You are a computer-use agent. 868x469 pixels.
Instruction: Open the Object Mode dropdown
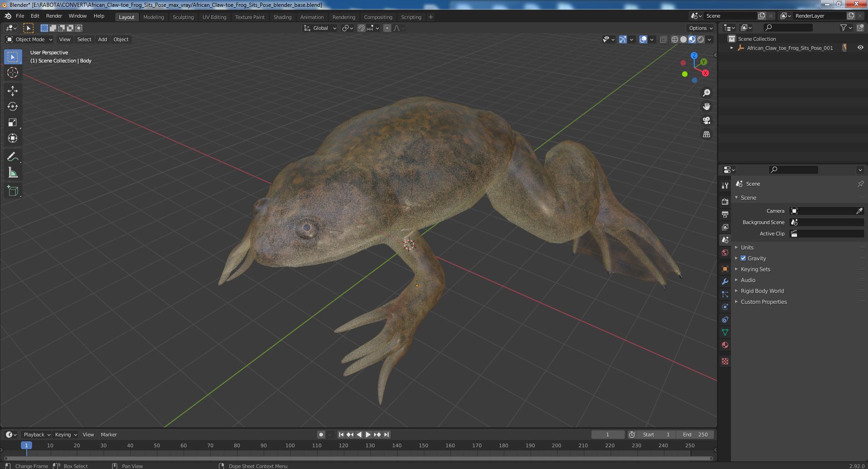[29, 39]
